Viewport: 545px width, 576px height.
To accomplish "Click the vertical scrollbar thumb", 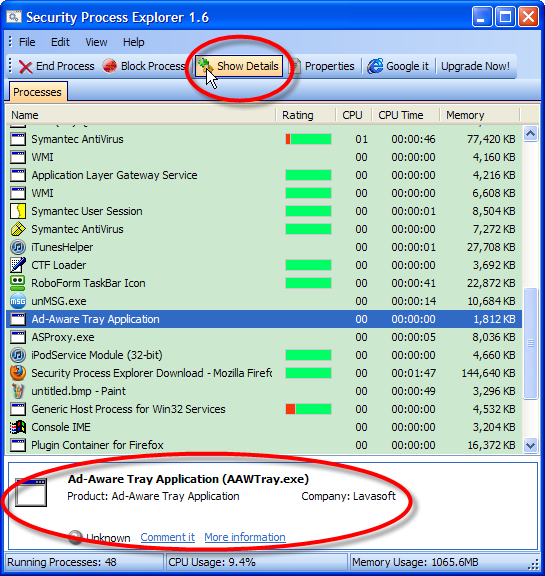I will point(530,343).
